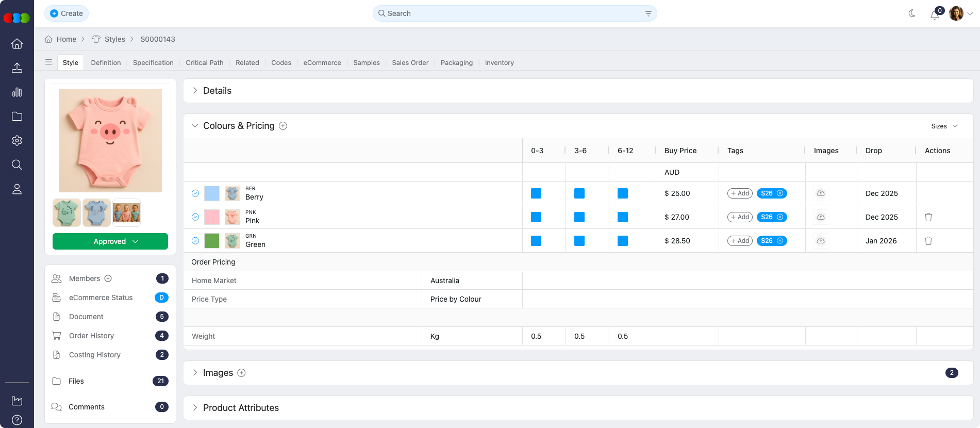Viewport: 980px width, 428px height.
Task: Go to Styles breadcrumb link
Action: (x=114, y=39)
